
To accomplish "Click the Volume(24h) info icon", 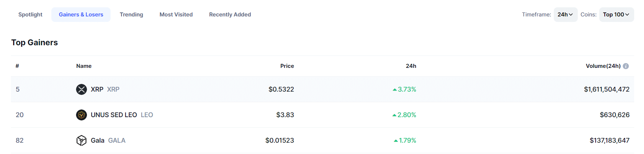I will tap(626, 66).
